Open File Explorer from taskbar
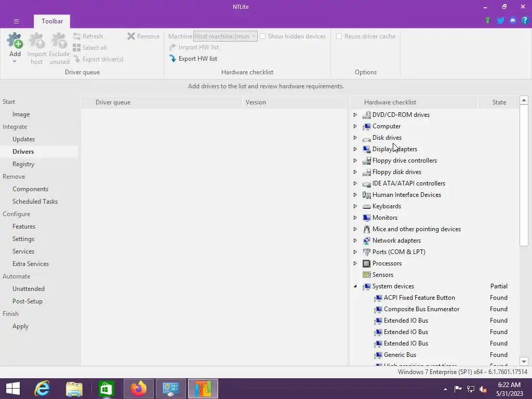The width and height of the screenshot is (532, 399). [74, 389]
